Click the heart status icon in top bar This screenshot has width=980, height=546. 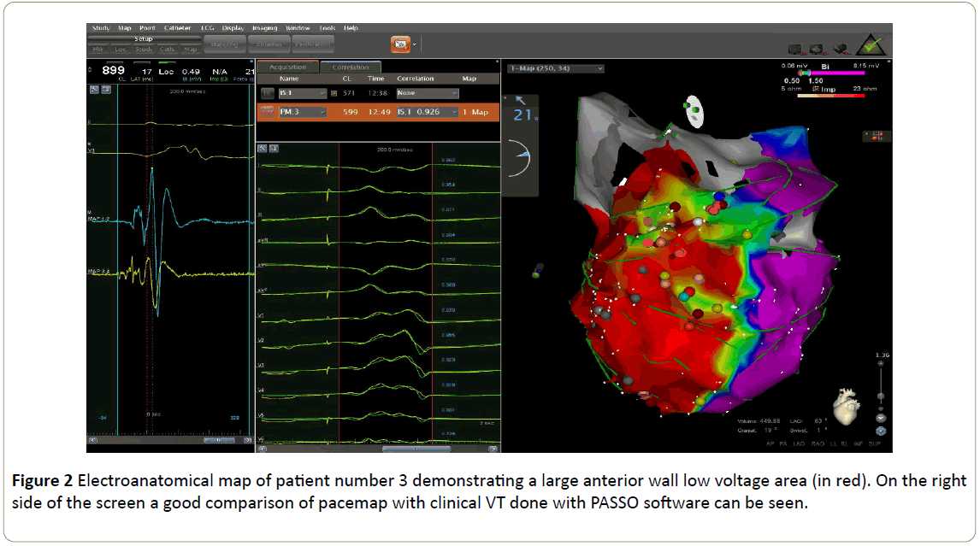pyautogui.click(x=839, y=49)
